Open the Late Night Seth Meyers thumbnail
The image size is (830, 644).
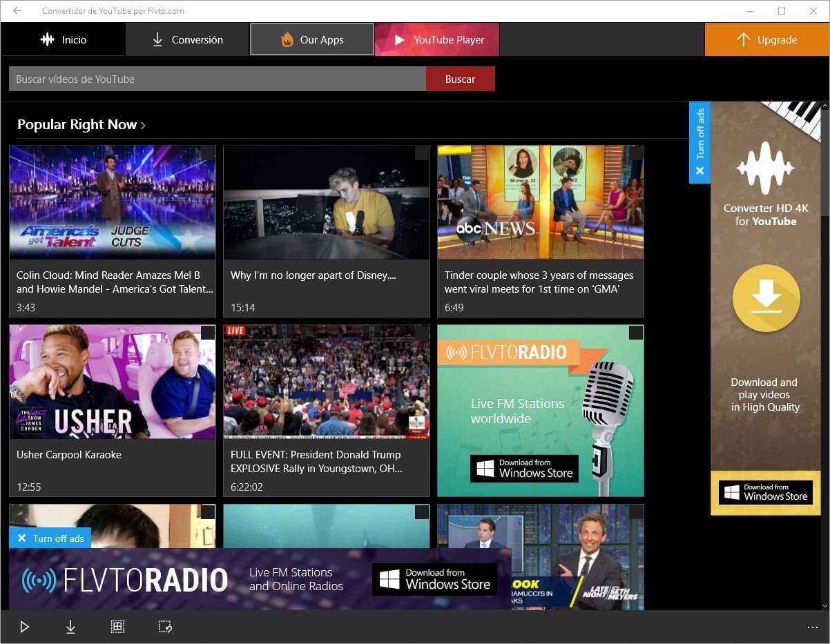(x=579, y=557)
